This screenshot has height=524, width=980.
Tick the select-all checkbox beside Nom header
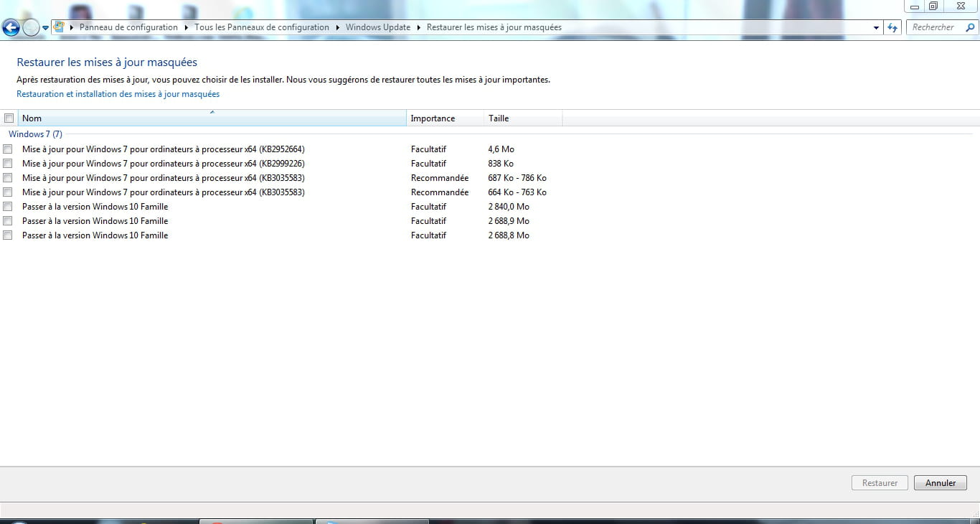point(9,118)
